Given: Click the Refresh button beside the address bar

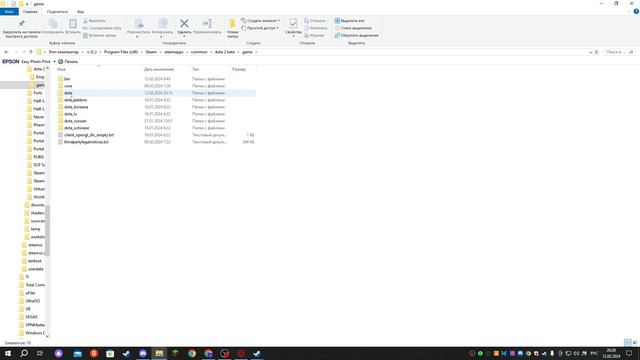Looking at the screenshot, I should point(597,52).
